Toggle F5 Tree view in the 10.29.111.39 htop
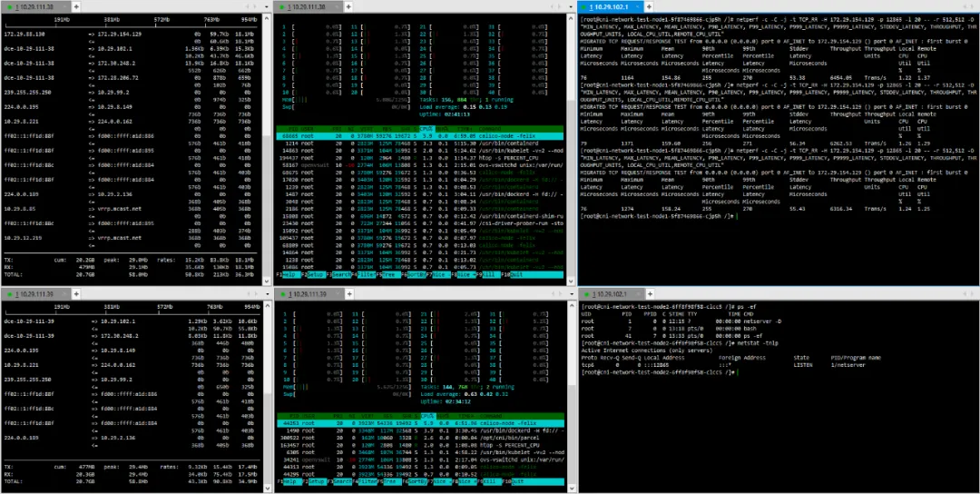This screenshot has height=494, width=980. click(390, 482)
